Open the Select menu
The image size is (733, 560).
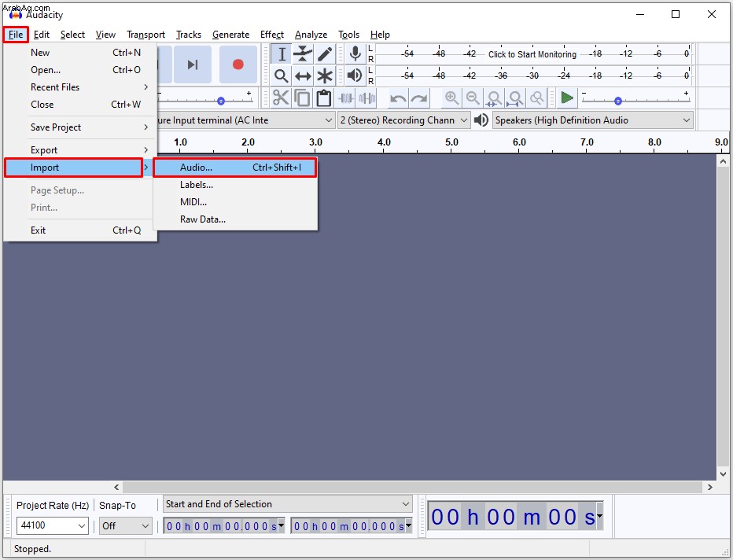click(72, 35)
